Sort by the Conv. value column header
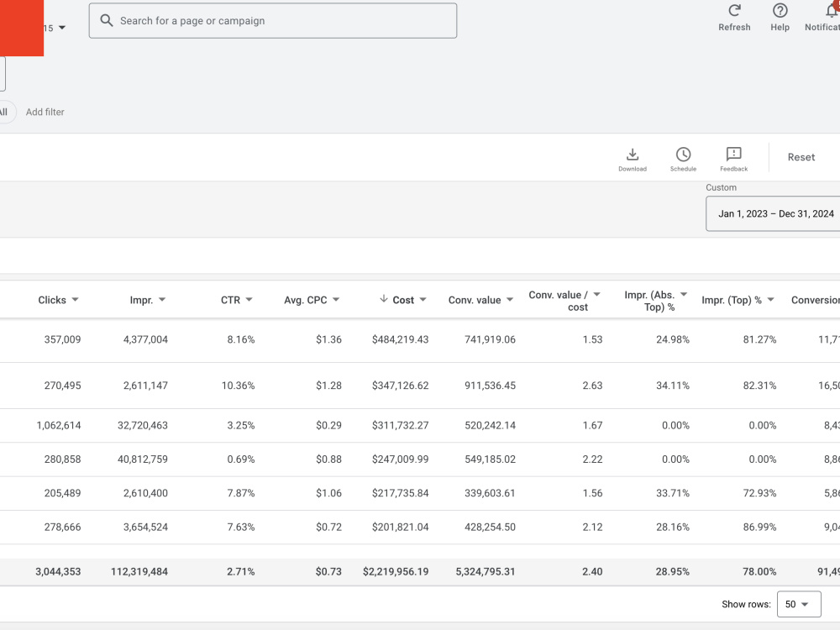This screenshot has height=630, width=840. (475, 300)
